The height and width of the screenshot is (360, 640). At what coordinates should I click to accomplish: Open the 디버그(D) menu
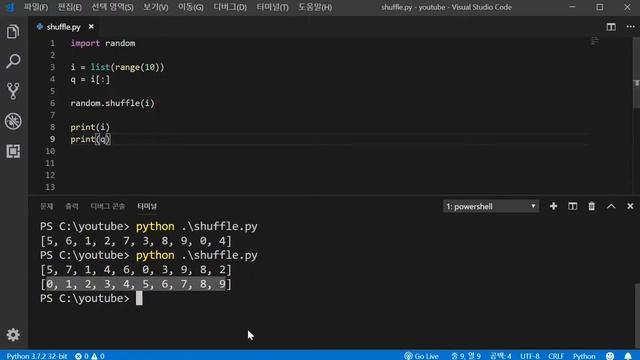point(230,7)
